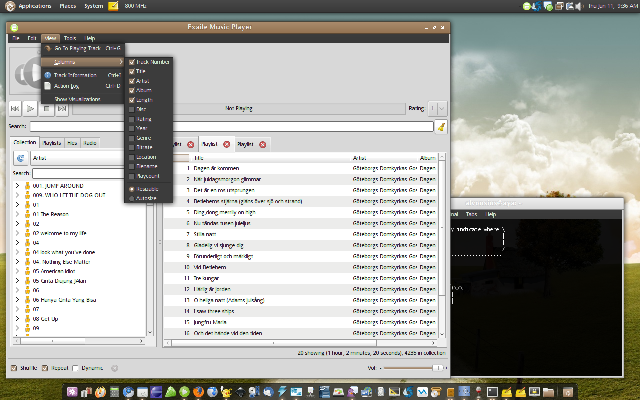Expand the 01 The Reason node
This screenshot has height=400, width=640.
point(18,214)
